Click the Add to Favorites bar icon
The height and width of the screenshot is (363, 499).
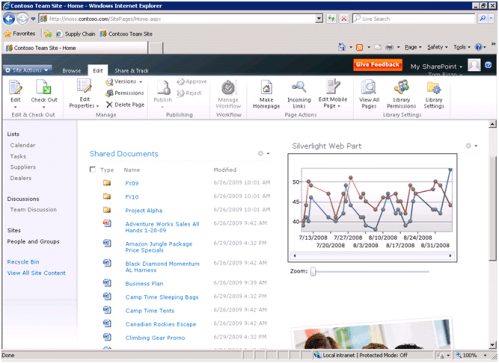[48, 34]
